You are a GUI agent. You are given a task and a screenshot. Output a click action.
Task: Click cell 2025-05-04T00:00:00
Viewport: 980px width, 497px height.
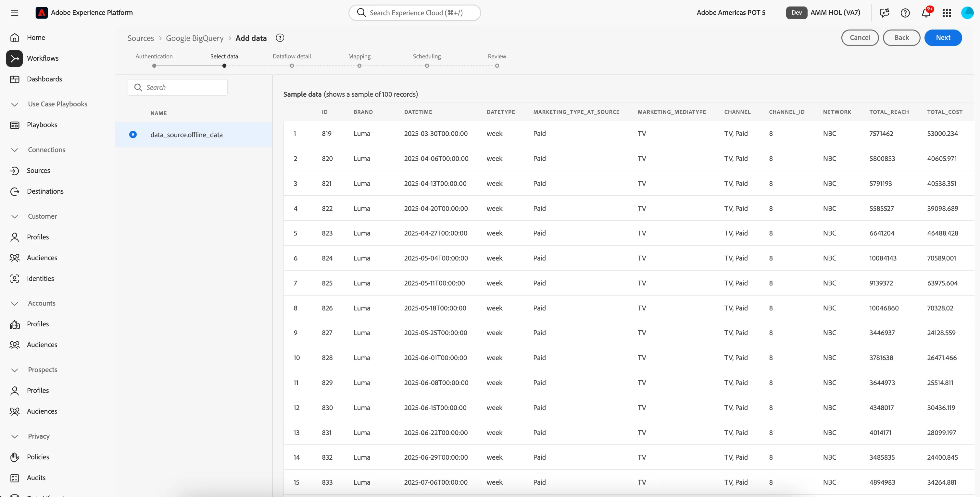436,258
